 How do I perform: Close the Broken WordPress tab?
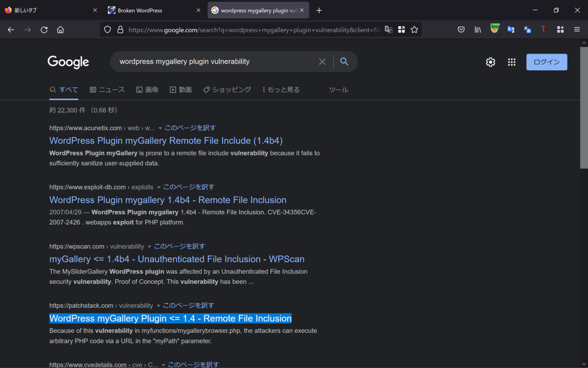point(198,10)
